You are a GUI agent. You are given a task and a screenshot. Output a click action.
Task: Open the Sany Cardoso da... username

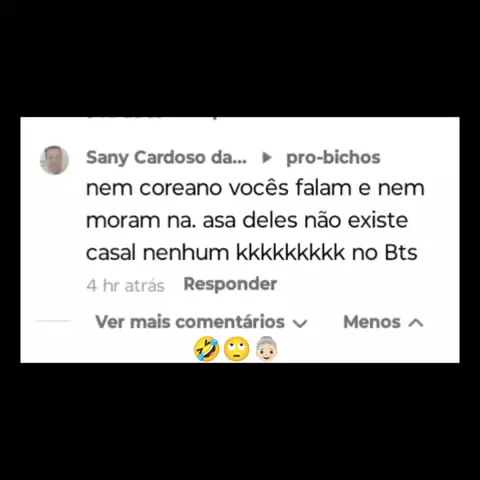coord(166,158)
